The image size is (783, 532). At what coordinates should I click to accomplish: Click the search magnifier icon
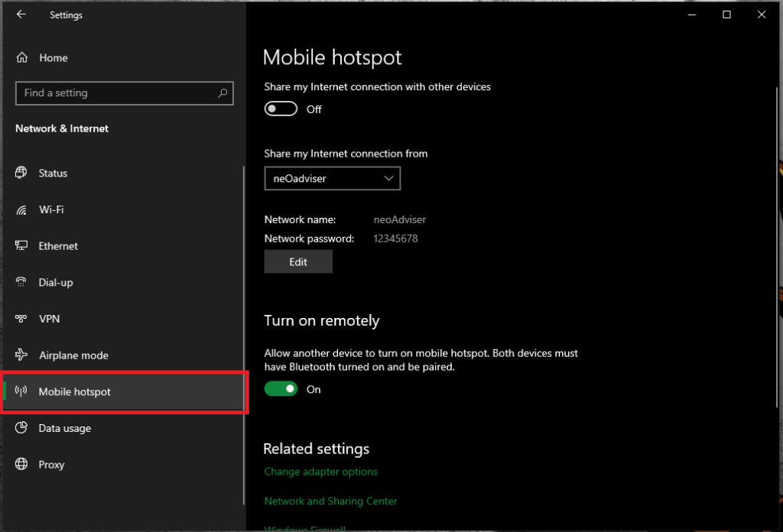(x=223, y=92)
